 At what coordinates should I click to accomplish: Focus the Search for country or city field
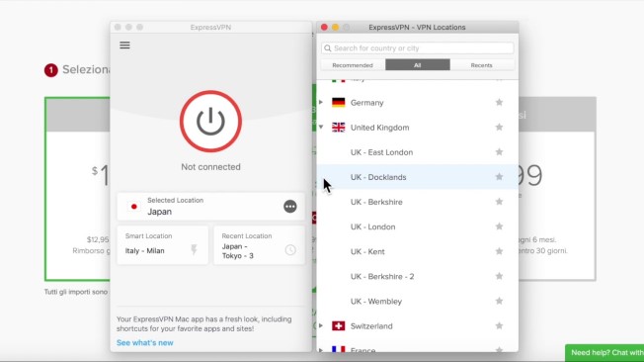417,48
